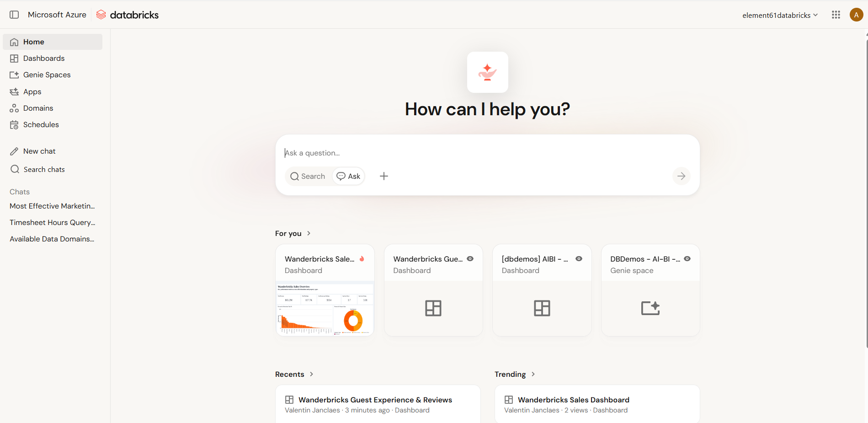Open Apps in sidebar
This screenshot has height=423, width=868.
click(53, 91)
